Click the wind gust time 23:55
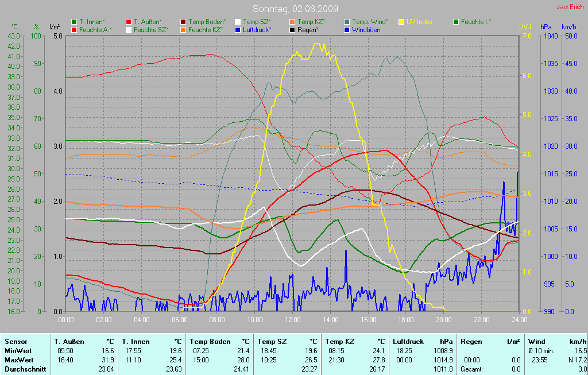Image resolution: width=588 pixels, height=375 pixels. pos(540,360)
